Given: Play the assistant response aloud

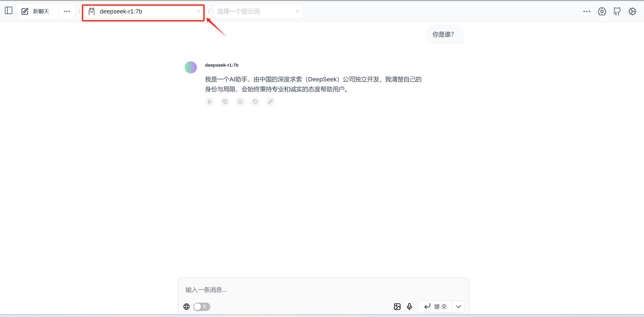Looking at the screenshot, I should coord(210,102).
